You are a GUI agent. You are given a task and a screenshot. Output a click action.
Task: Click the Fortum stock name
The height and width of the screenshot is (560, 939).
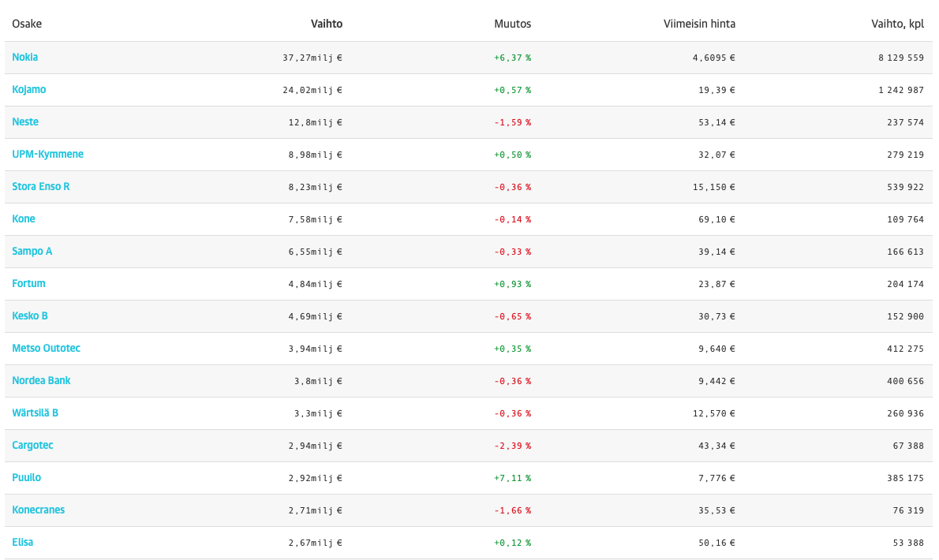click(x=29, y=284)
